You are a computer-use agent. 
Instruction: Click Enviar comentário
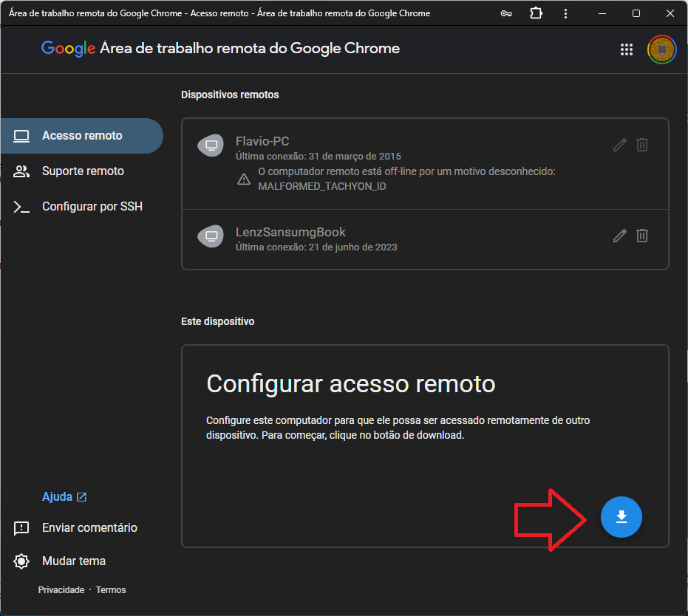click(x=75, y=528)
